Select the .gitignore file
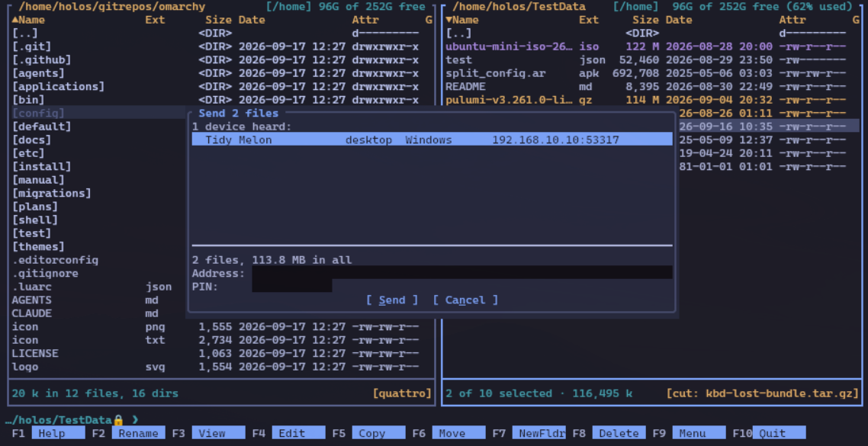Viewport: 868px width, 446px height. (x=98, y=274)
